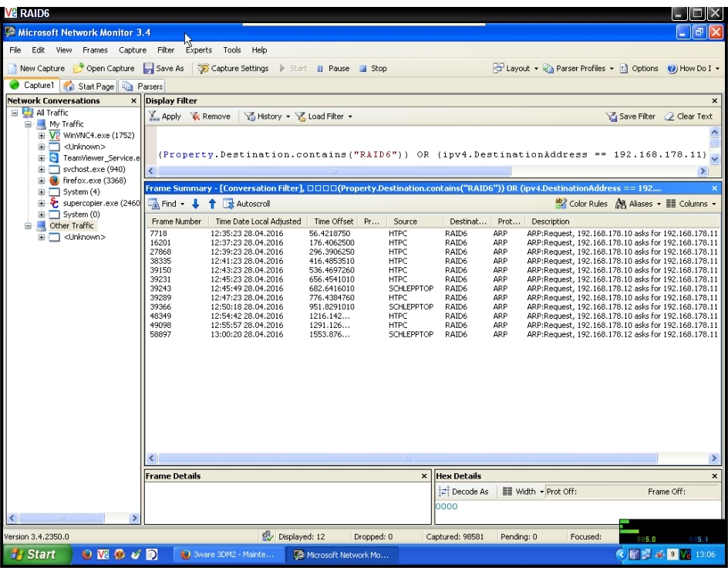Click the Frame Summary horizontal scrollbar
Image resolution: width=728 pixels, height=568 pixels.
tap(407, 458)
